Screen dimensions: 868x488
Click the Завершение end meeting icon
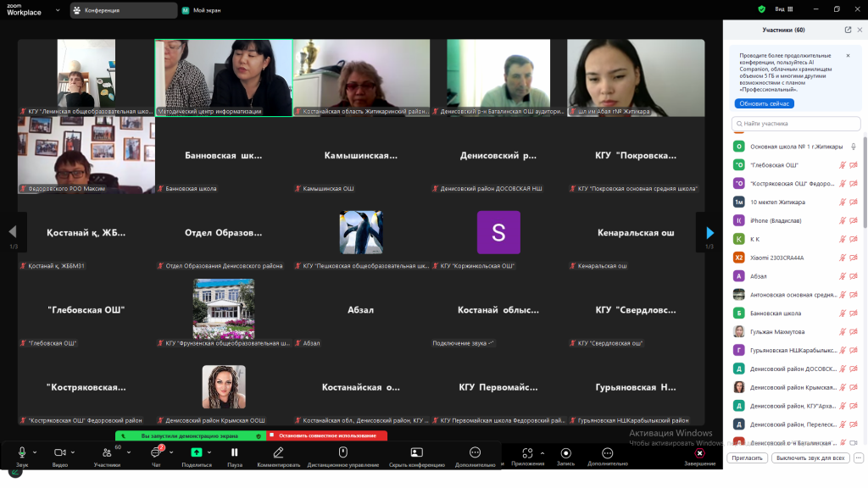699,453
